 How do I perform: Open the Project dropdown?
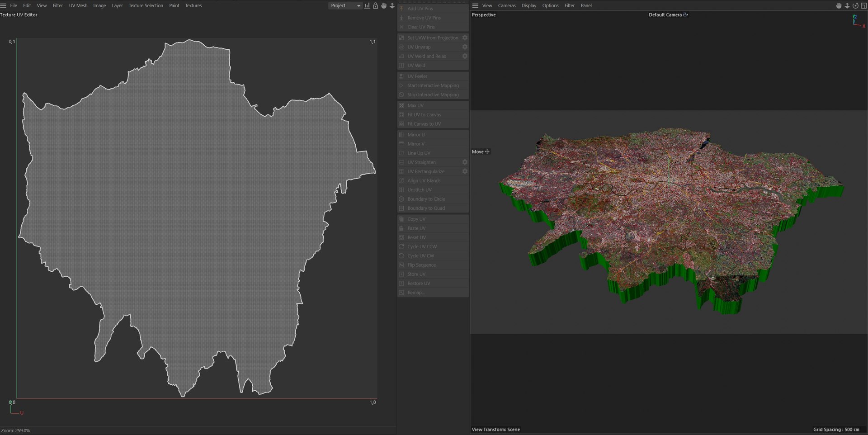point(345,6)
